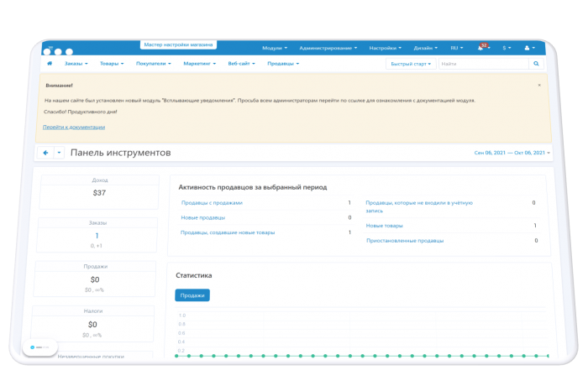This screenshot has height=391, width=588.
Task: Click the Статистика heading
Action: click(x=194, y=275)
